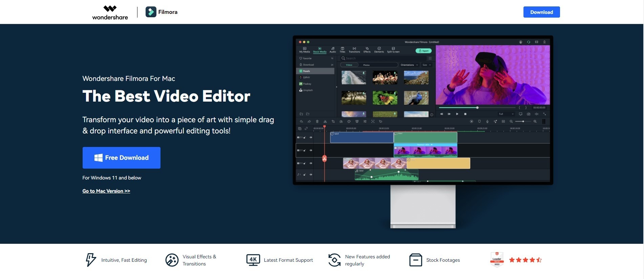Open the Size dropdown

[x=427, y=65]
